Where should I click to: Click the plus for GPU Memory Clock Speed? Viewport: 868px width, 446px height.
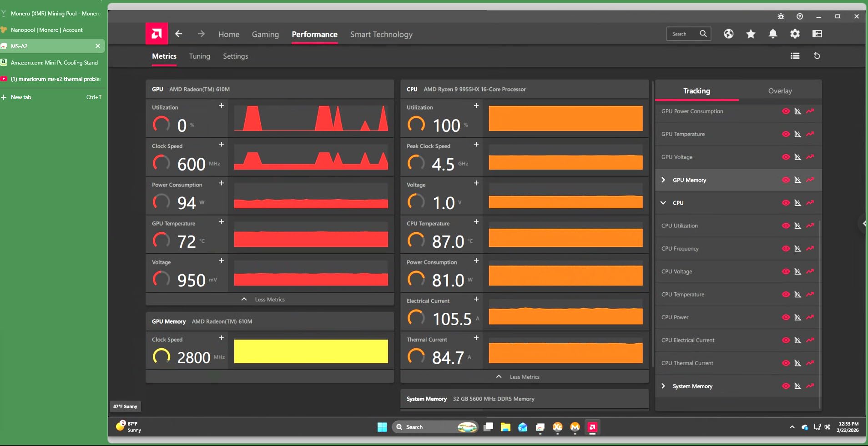pyautogui.click(x=222, y=338)
